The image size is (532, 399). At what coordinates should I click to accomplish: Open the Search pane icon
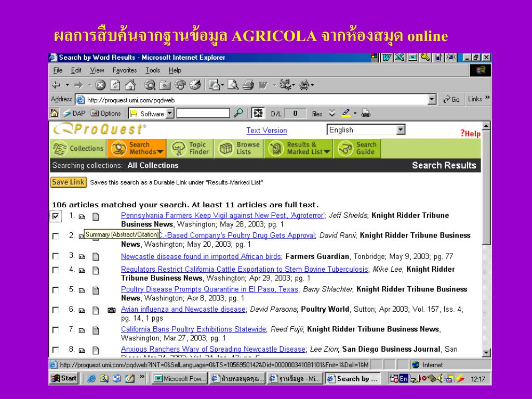click(x=150, y=85)
